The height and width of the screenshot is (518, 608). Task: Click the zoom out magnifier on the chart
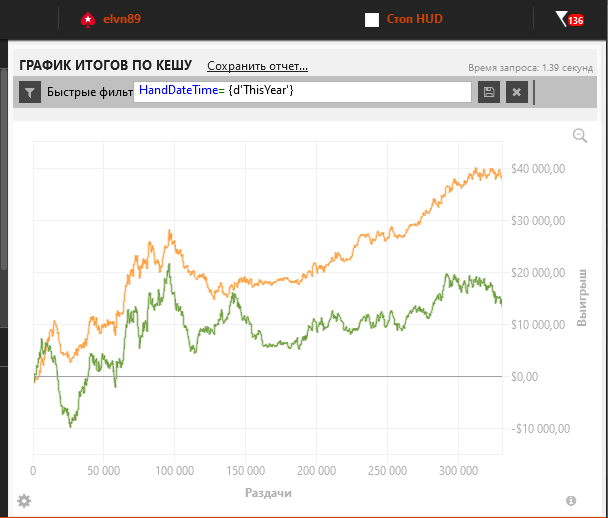[580, 136]
